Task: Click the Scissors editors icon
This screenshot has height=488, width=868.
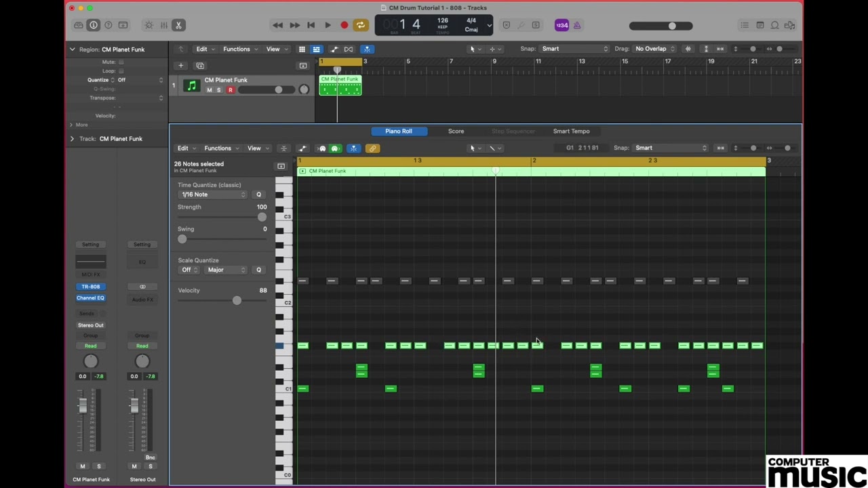Action: (178, 25)
